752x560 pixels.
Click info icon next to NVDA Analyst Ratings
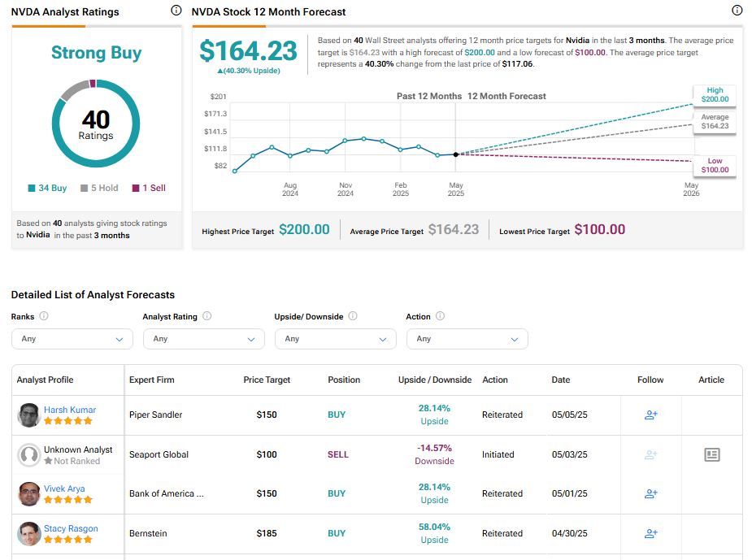(x=176, y=11)
